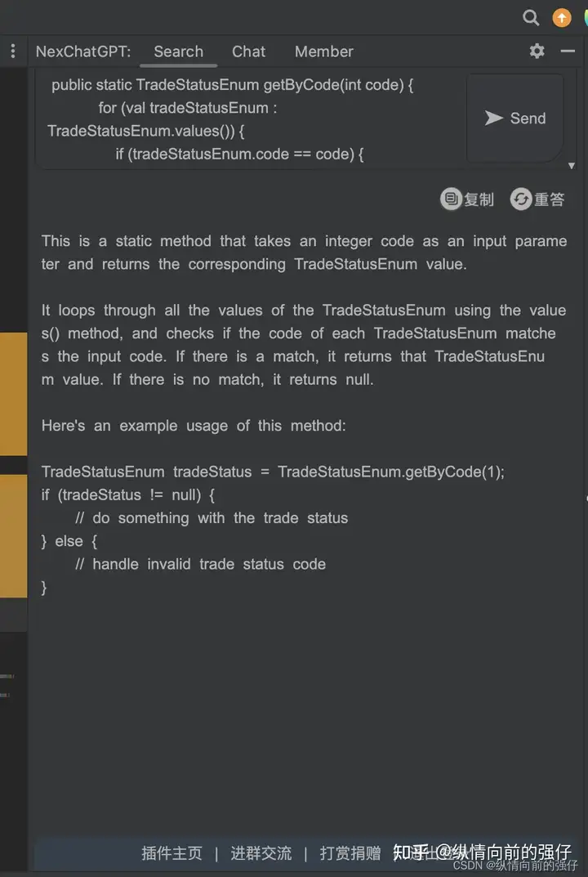The height and width of the screenshot is (877, 588).
Task: Open the 进群交流 link
Action: (x=261, y=852)
